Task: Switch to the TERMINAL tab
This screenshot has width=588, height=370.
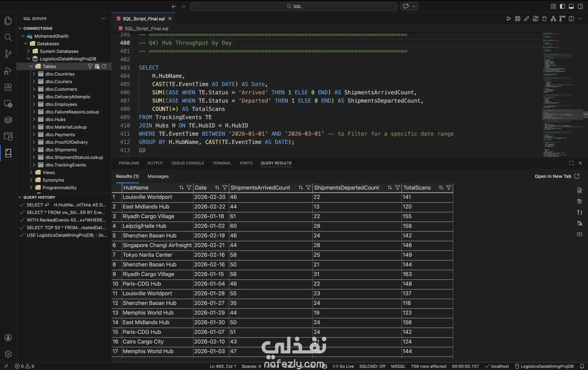Action: tap(222, 163)
